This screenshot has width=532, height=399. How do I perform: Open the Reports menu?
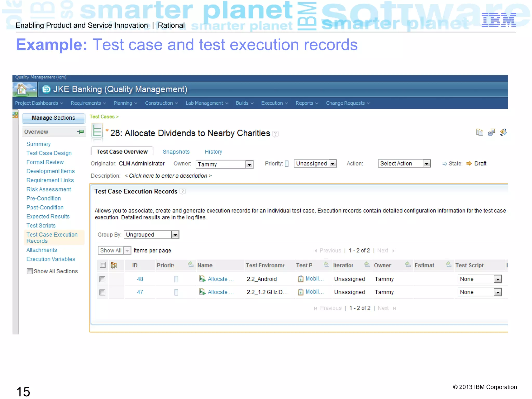pos(307,103)
